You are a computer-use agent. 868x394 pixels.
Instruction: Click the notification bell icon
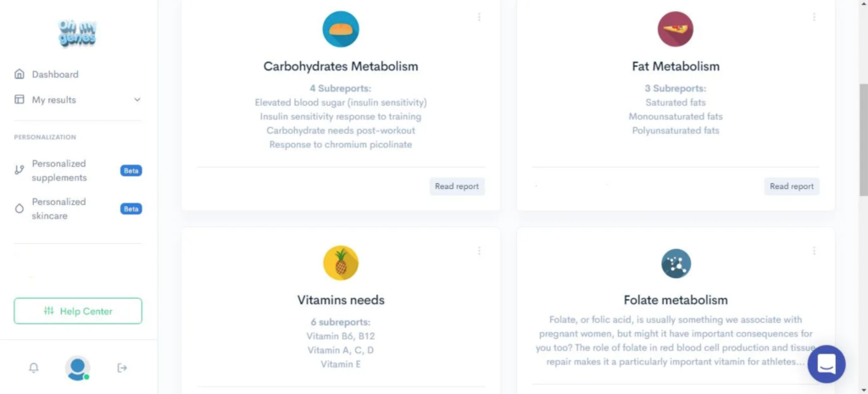coord(34,368)
